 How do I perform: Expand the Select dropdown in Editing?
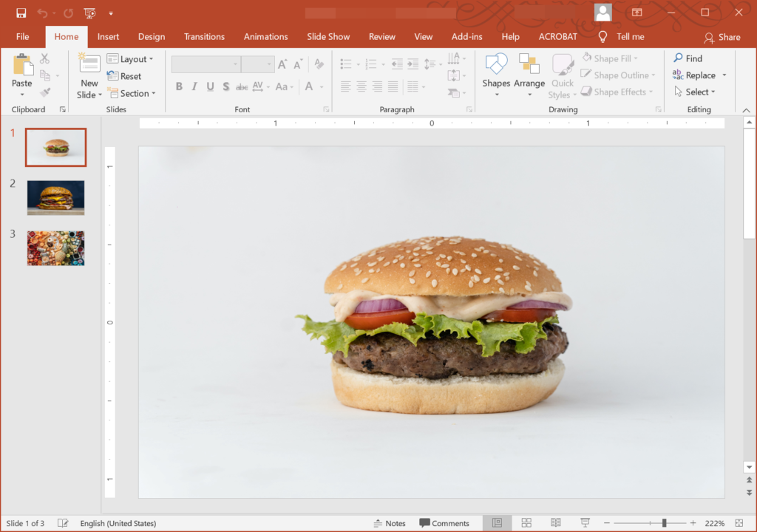click(x=694, y=92)
